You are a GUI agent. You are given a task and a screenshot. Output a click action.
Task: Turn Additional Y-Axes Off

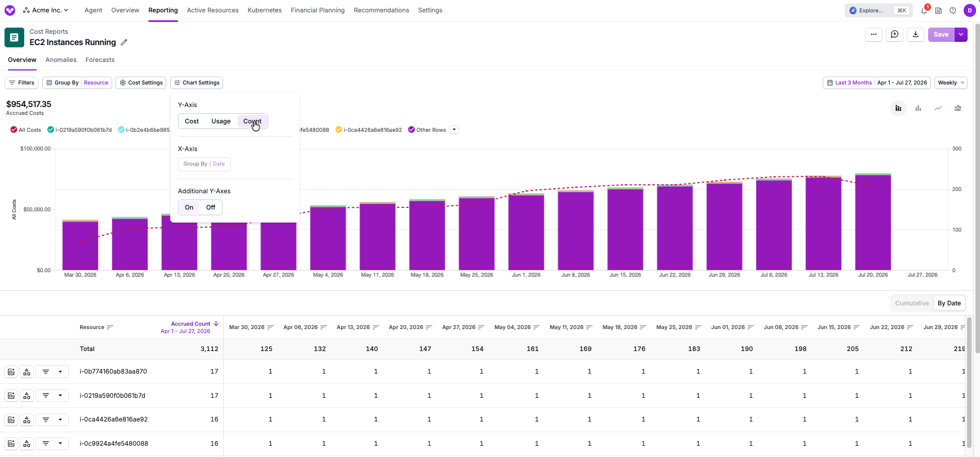211,207
